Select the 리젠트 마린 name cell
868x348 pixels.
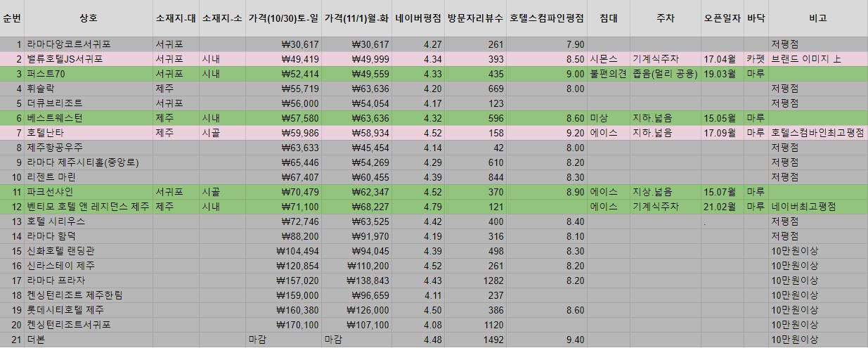pyautogui.click(x=89, y=177)
